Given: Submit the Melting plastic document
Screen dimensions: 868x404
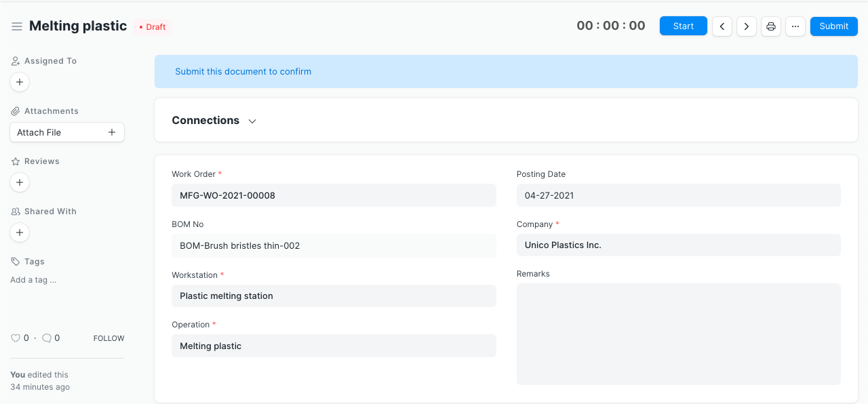Looking at the screenshot, I should pos(833,26).
